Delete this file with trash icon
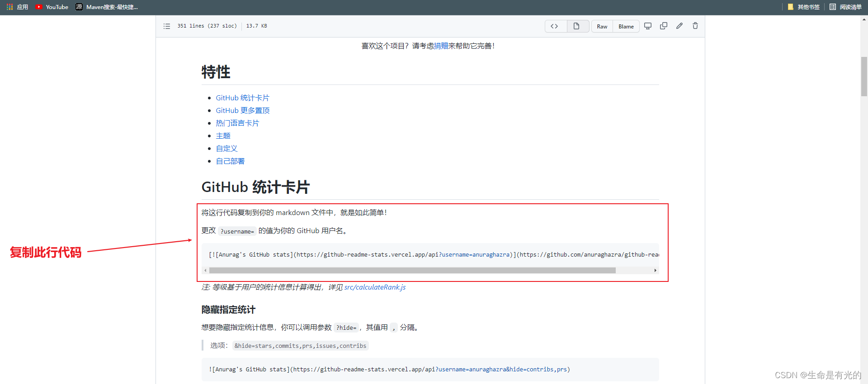Viewport: 868px width, 384px height. [x=695, y=26]
